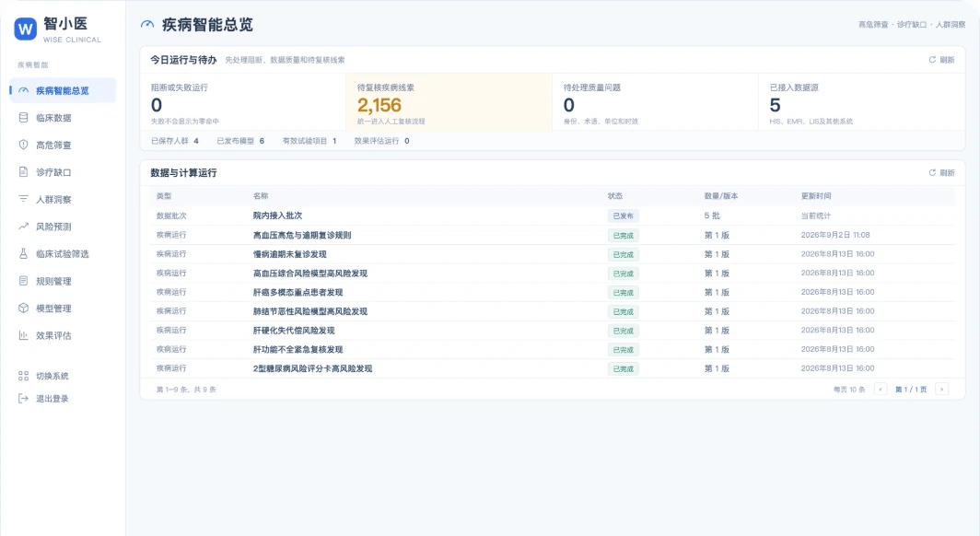Click timestamp 2026年9月2日 11:08
This screenshot has height=536, width=980.
835,235
